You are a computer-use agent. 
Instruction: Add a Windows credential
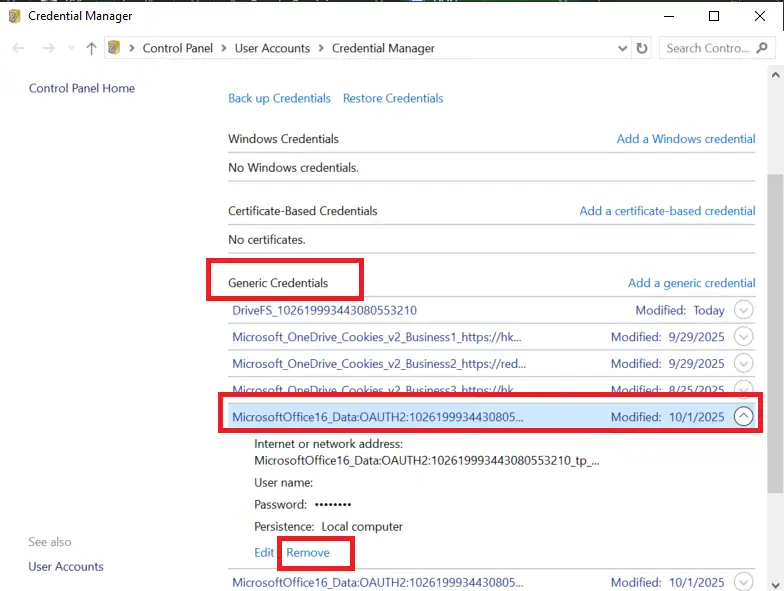point(685,139)
